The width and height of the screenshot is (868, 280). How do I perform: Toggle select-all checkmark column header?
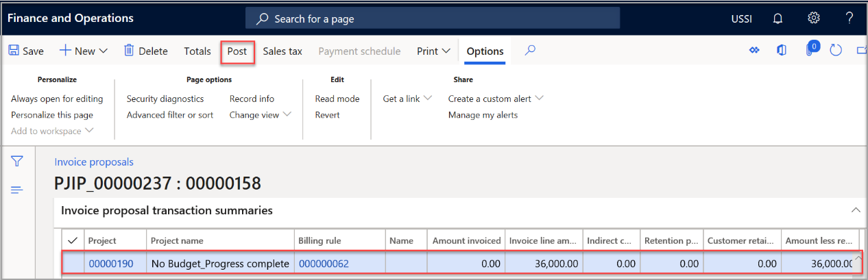point(72,240)
